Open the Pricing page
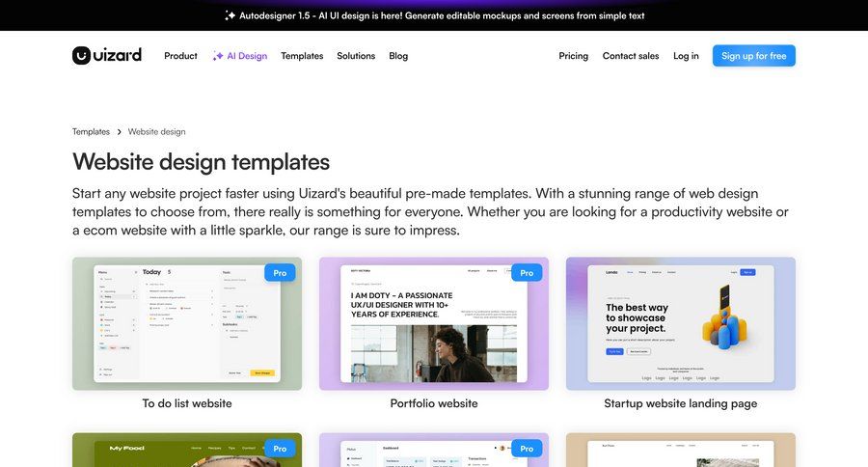The width and height of the screenshot is (868, 467). pyautogui.click(x=573, y=56)
